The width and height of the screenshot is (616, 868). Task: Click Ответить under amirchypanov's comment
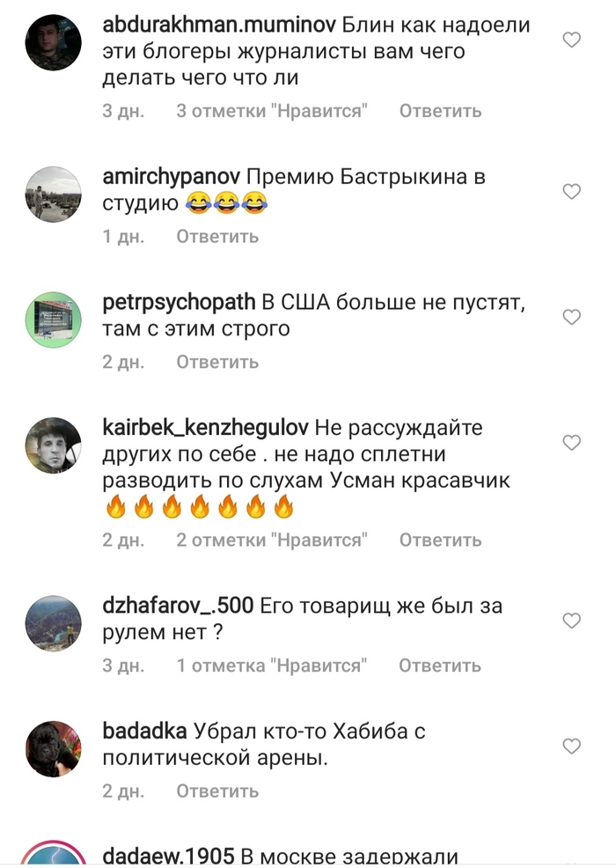click(217, 237)
